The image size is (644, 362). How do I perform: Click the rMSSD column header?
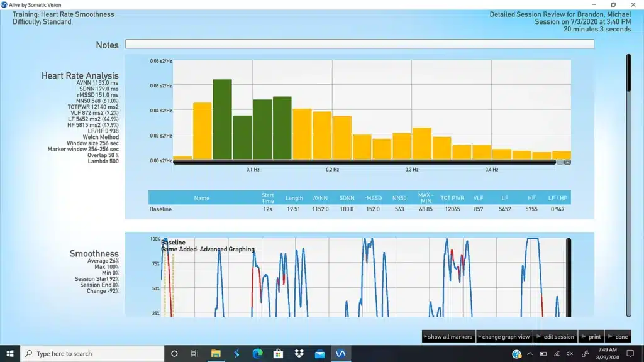[x=373, y=198]
